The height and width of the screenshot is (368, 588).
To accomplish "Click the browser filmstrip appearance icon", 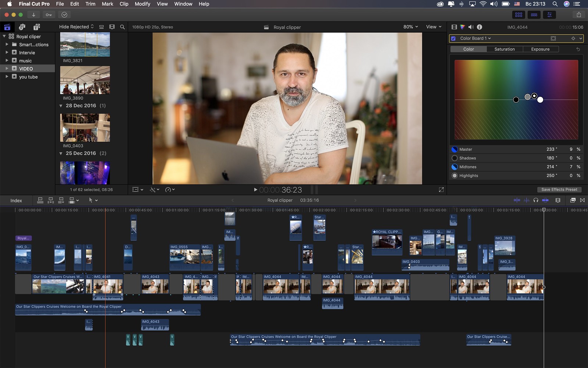I will (112, 27).
